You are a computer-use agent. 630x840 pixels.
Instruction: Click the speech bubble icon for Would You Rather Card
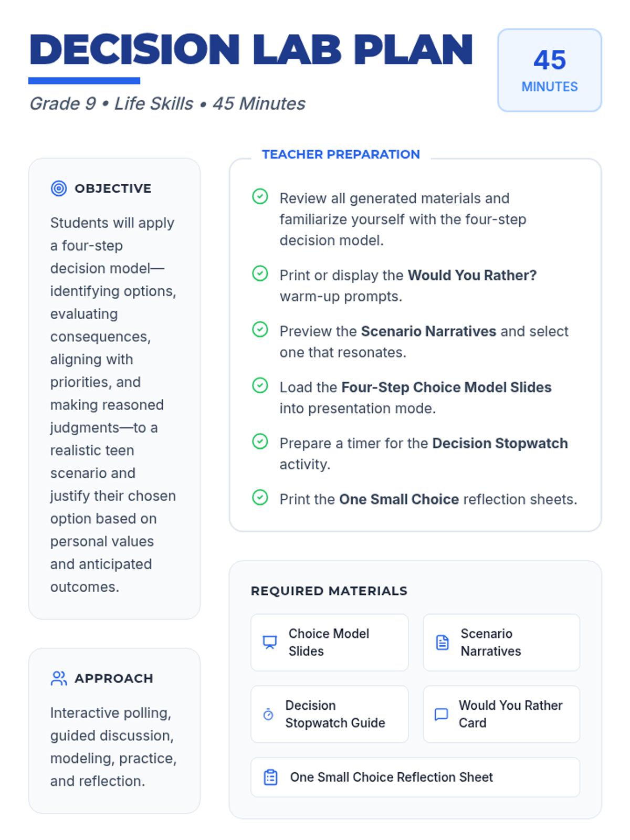(442, 714)
